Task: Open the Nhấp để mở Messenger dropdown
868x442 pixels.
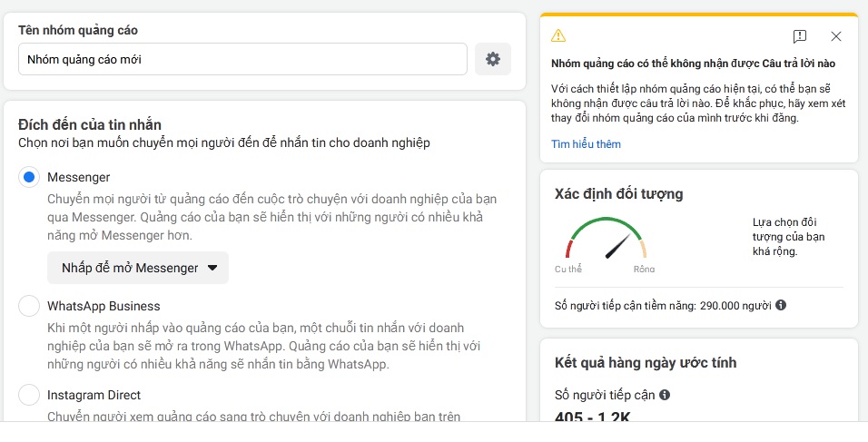Action: [x=138, y=268]
